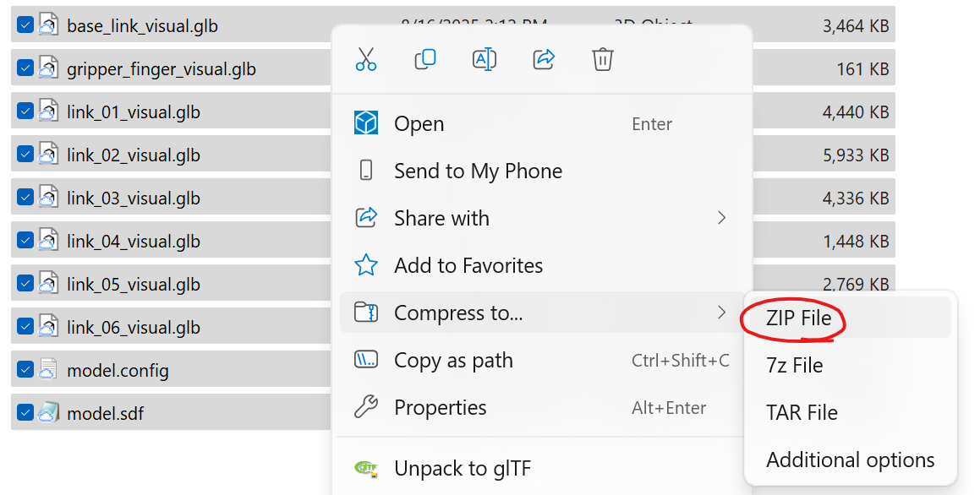This screenshot has width=980, height=495.
Task: Click the Unpack to glTF icon
Action: (x=365, y=467)
